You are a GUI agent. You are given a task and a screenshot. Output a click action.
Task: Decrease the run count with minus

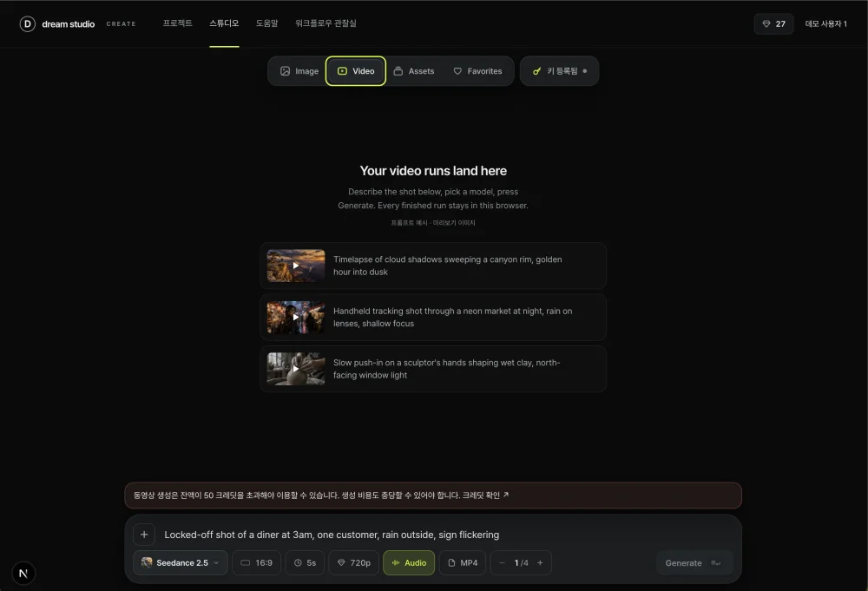[502, 562]
